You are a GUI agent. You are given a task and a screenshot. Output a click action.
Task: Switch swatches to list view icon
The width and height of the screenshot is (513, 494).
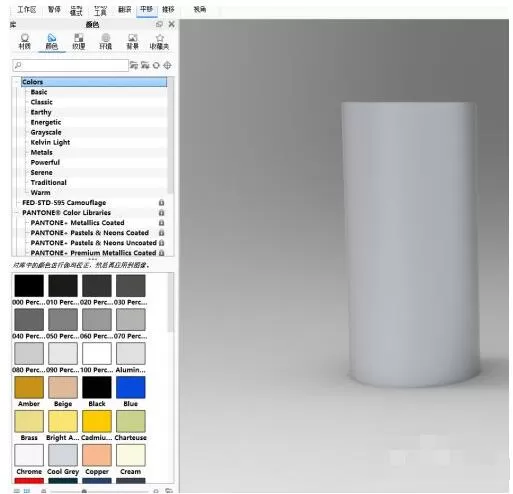(17, 491)
